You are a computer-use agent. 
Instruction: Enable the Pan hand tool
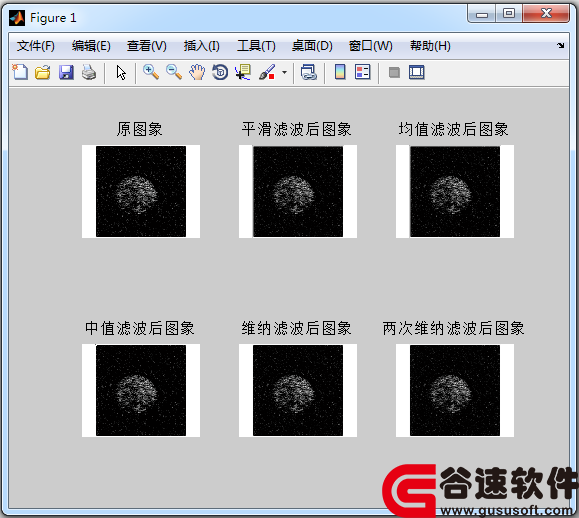pyautogui.click(x=197, y=72)
